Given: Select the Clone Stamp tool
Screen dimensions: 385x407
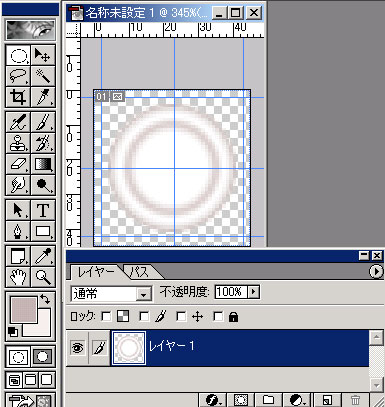Looking at the screenshot, I should [x=18, y=143].
